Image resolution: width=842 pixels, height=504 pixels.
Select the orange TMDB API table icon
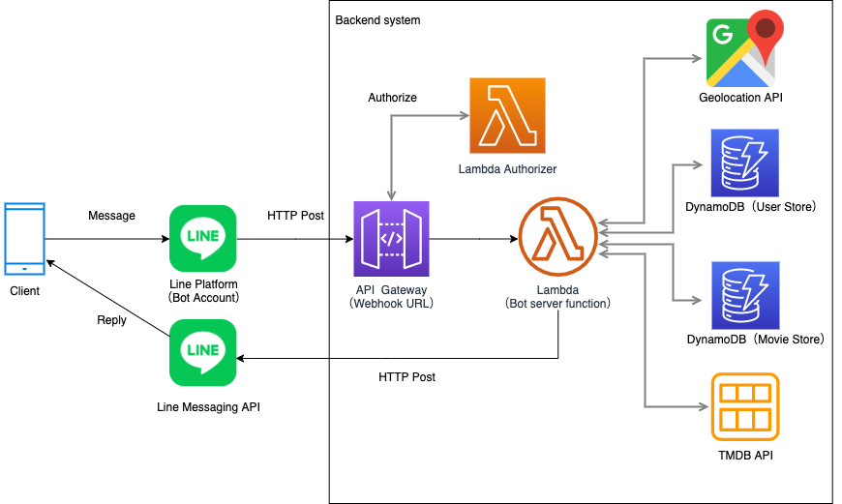point(745,407)
